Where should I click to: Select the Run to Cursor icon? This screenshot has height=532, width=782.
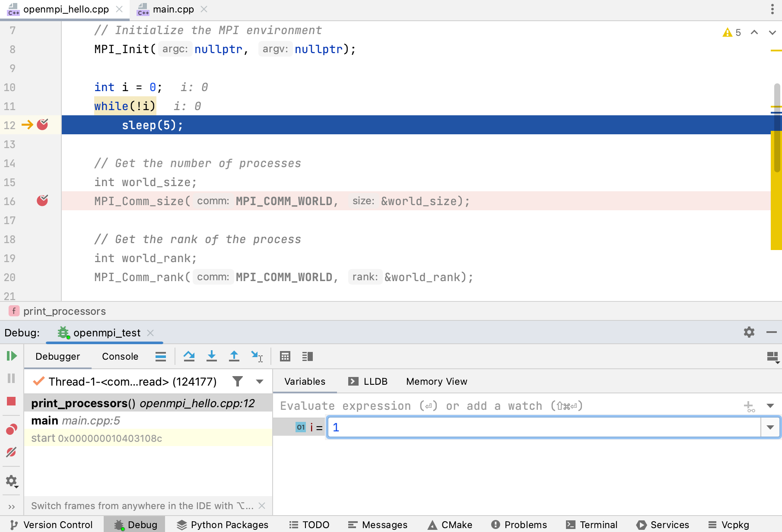click(257, 356)
